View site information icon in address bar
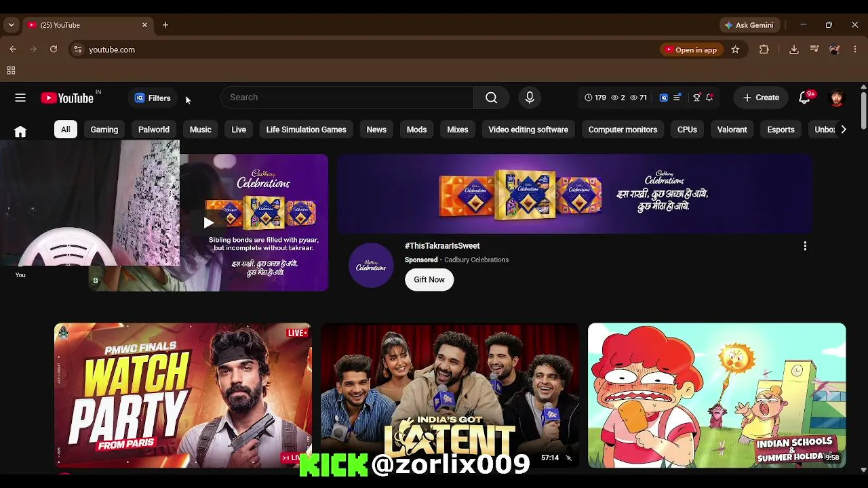Screen dimensions: 868x488 (78, 49)
